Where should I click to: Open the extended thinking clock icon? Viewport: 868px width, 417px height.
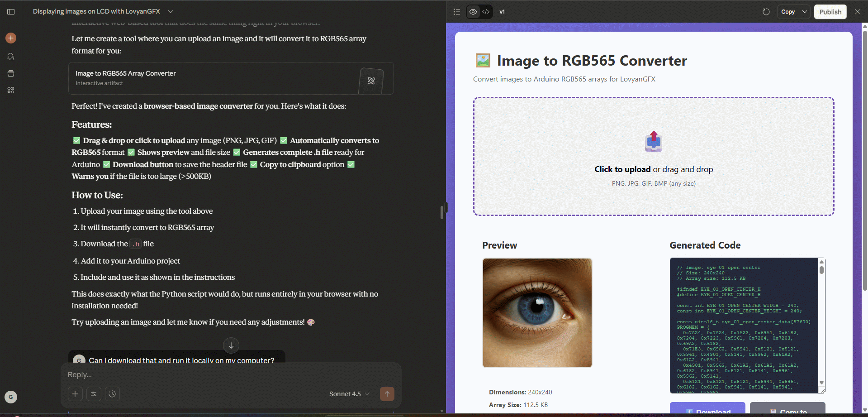[112, 394]
